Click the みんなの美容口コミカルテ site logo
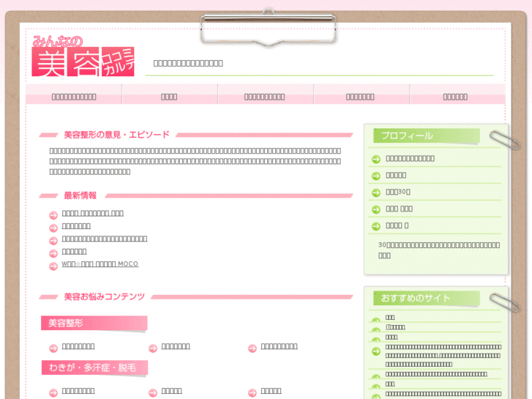This screenshot has width=532, height=399. [83, 56]
